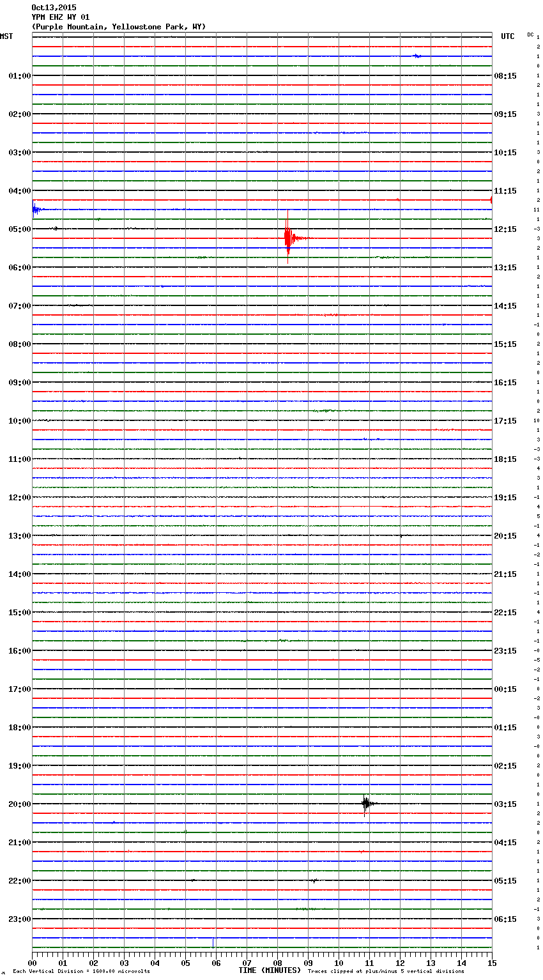Select the 23:00 MST time label

click(x=20, y=919)
